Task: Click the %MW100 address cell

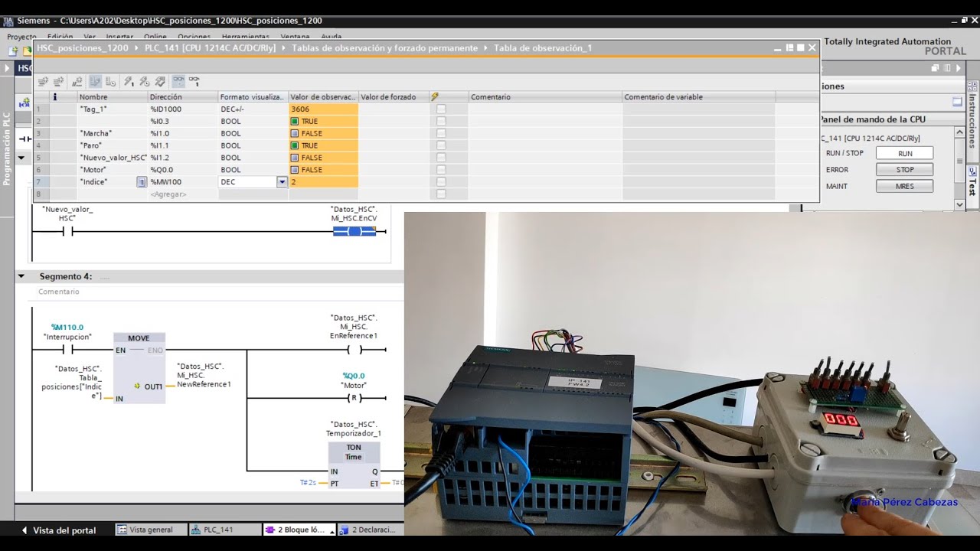Action: coord(183,182)
